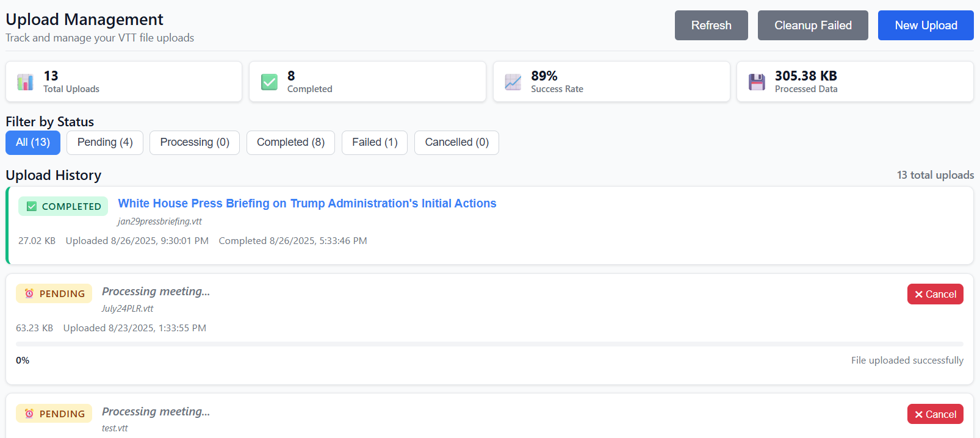Filter uploads by Pending (4)

[x=105, y=142]
